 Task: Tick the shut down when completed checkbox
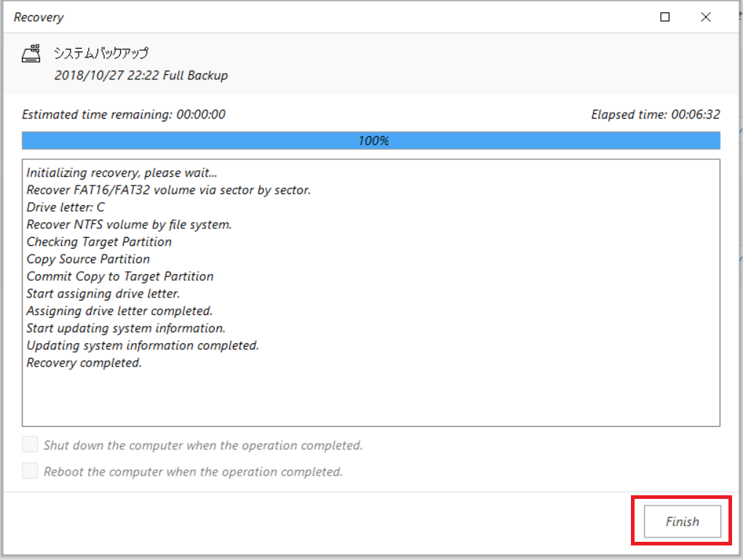point(30,444)
